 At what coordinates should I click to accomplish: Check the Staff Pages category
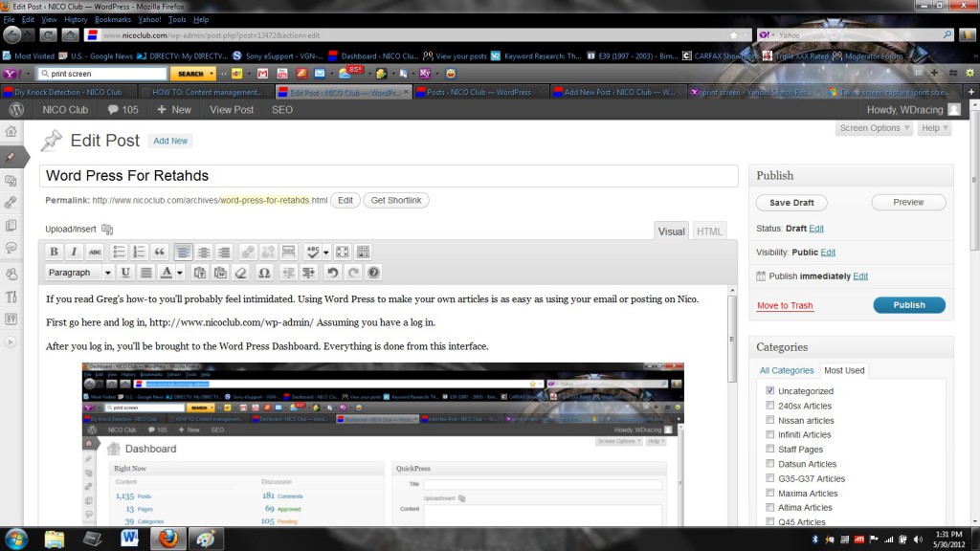[770, 450]
